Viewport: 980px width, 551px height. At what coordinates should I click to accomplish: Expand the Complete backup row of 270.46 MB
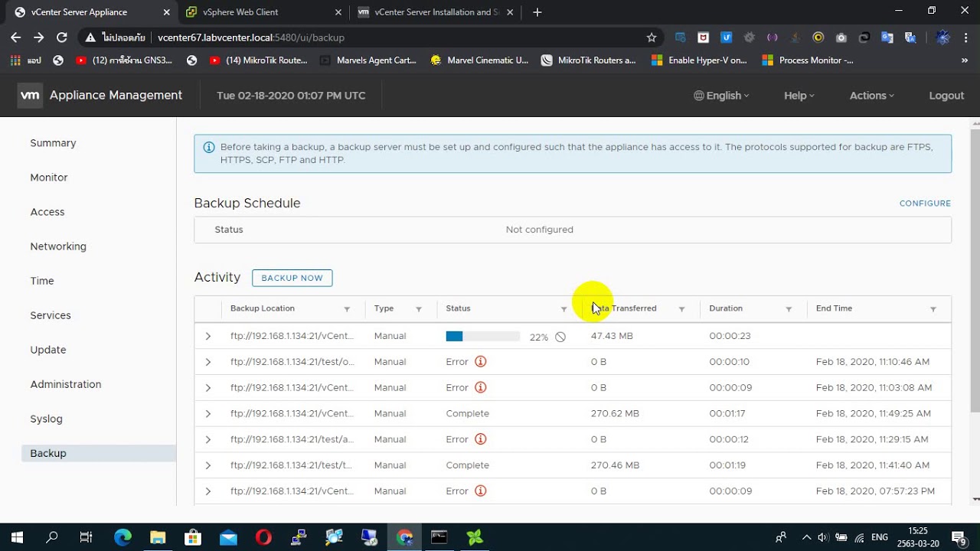(207, 465)
